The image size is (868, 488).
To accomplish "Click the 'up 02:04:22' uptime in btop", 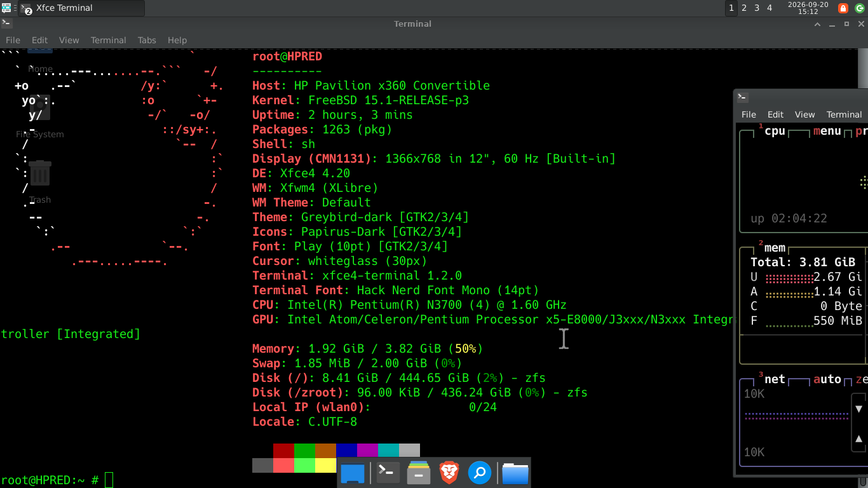I will [789, 218].
